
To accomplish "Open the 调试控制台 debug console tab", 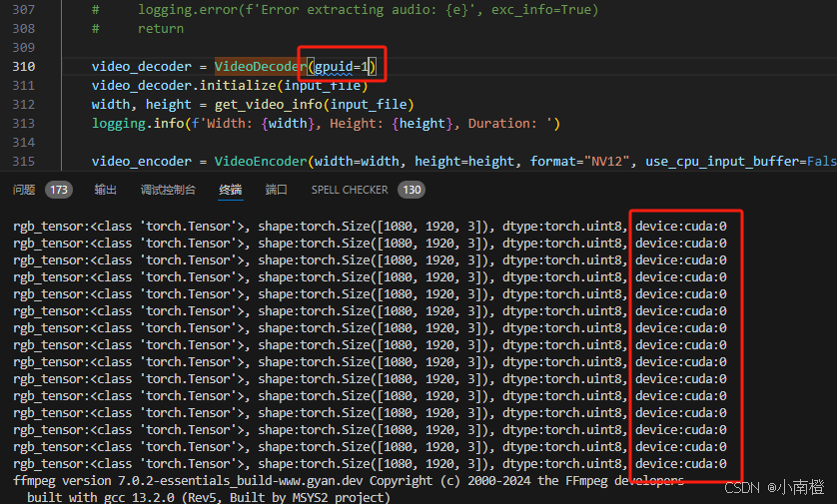I will click(168, 190).
